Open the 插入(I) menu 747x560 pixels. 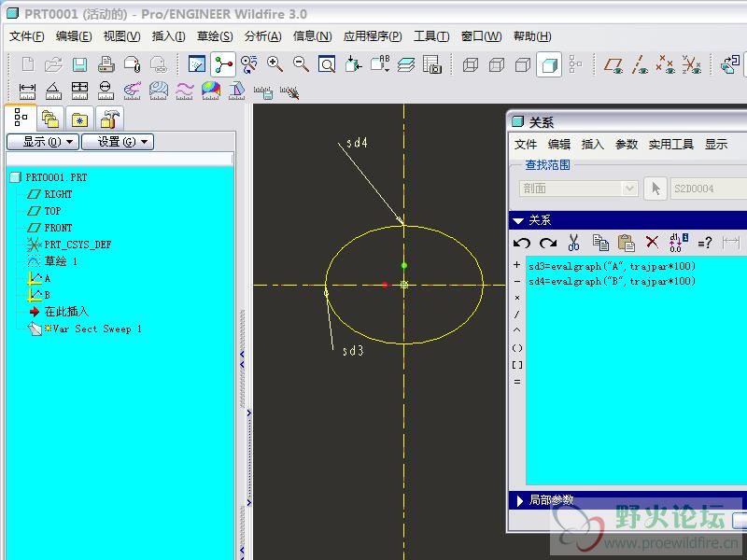[x=169, y=36]
